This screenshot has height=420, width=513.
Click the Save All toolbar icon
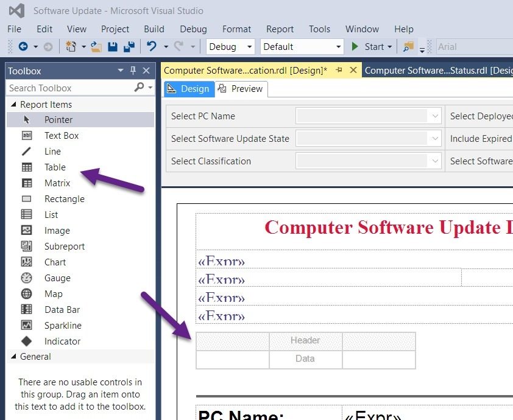tap(129, 47)
